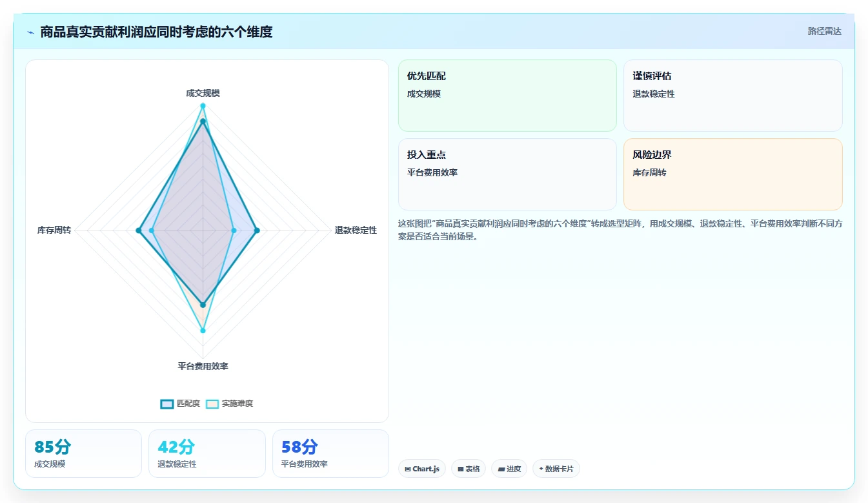Toggle the 实施难度 legend swatch
The image size is (868, 503).
click(212, 404)
